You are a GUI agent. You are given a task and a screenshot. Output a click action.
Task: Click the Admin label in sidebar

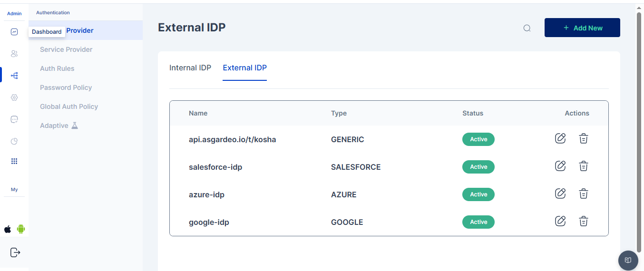pyautogui.click(x=14, y=14)
